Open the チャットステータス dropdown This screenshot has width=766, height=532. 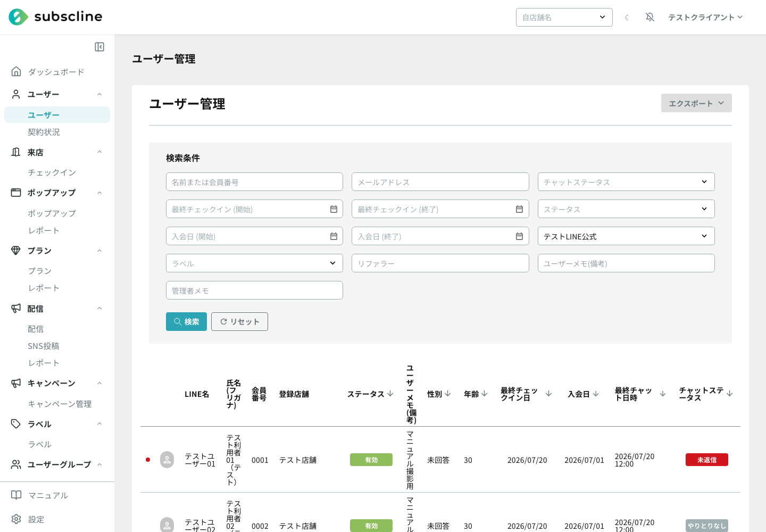[626, 182]
